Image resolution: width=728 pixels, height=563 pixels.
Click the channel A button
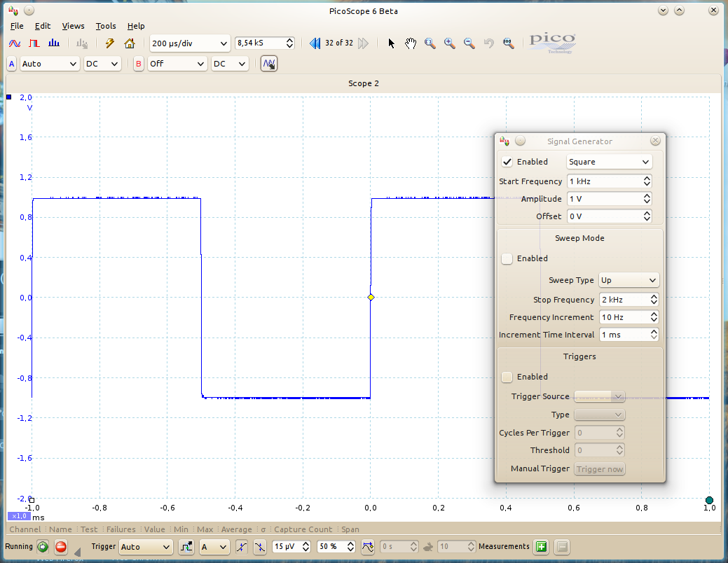pos(11,64)
